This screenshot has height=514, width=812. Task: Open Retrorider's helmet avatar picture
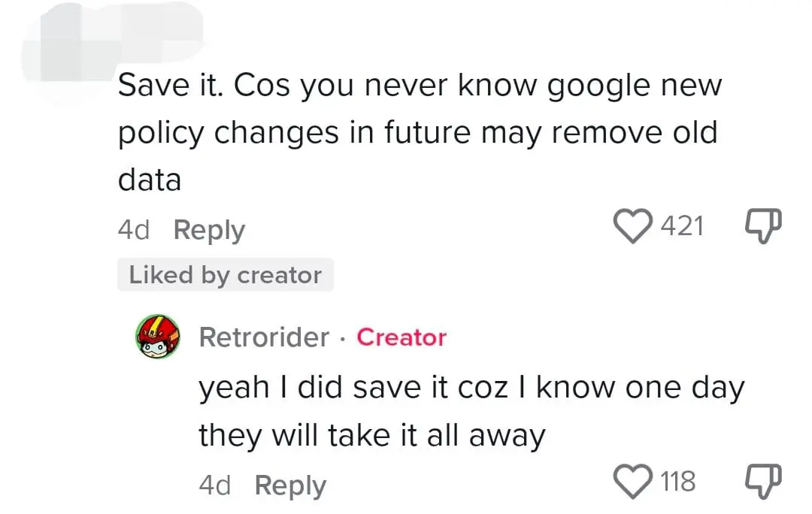pos(158,335)
